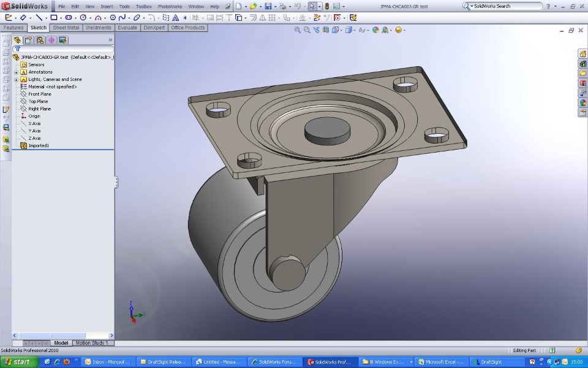Select the Circle sketch tool
588x368 pixels.
[x=83, y=18]
